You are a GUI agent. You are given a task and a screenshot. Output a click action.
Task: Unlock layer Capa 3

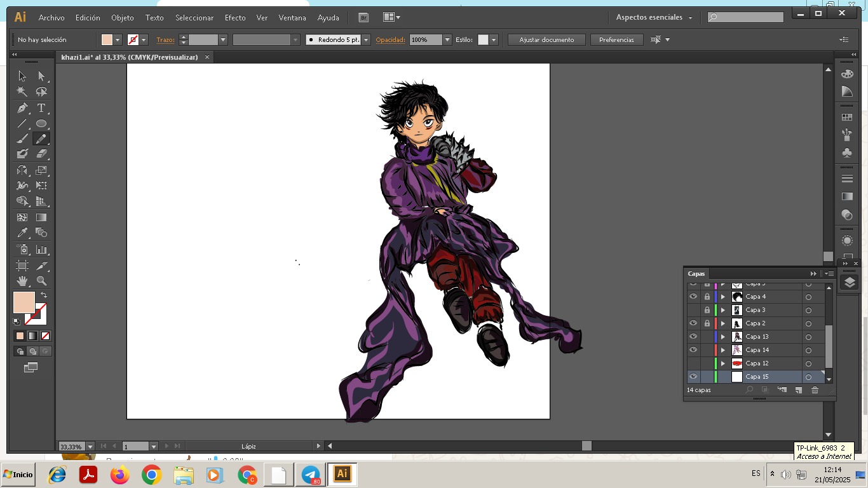pos(707,310)
